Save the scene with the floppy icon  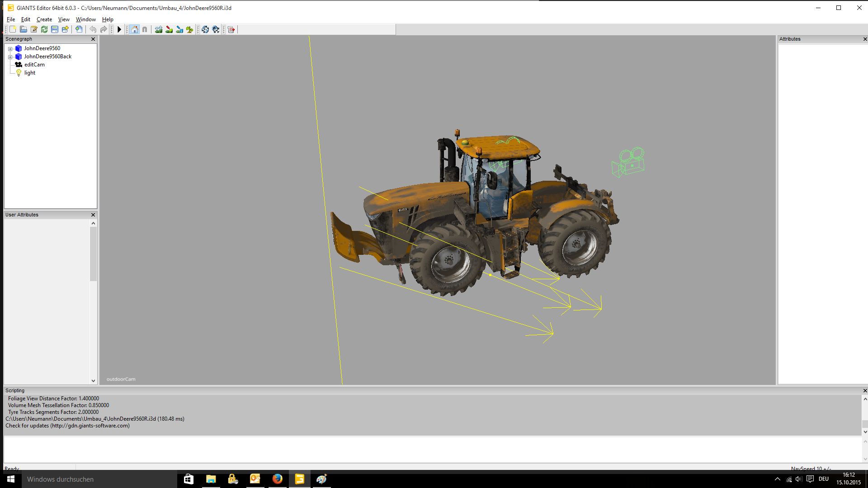55,29
